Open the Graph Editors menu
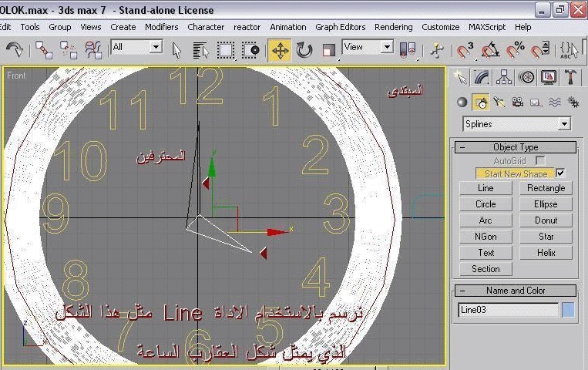 point(340,27)
